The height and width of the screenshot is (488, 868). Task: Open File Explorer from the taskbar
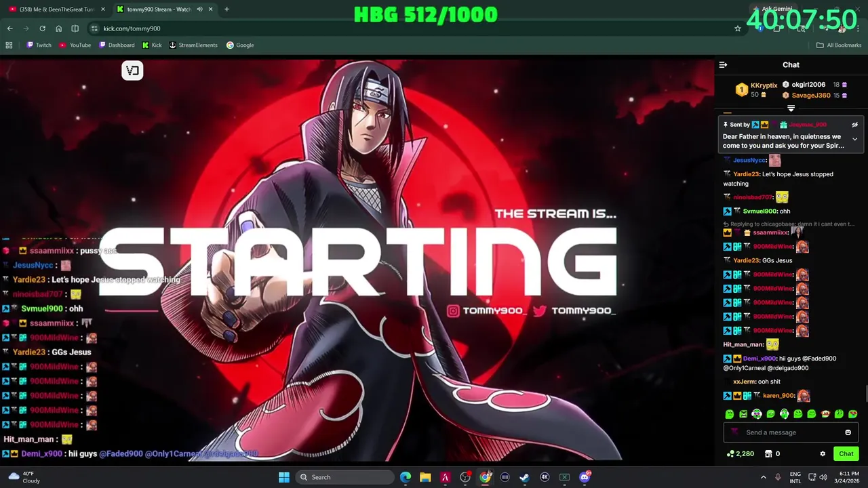pyautogui.click(x=425, y=477)
